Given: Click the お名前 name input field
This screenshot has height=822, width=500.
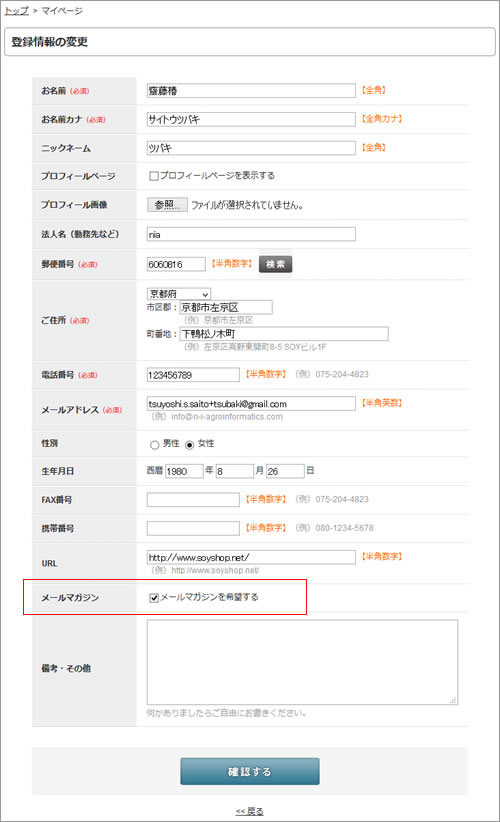Looking at the screenshot, I should [251, 91].
